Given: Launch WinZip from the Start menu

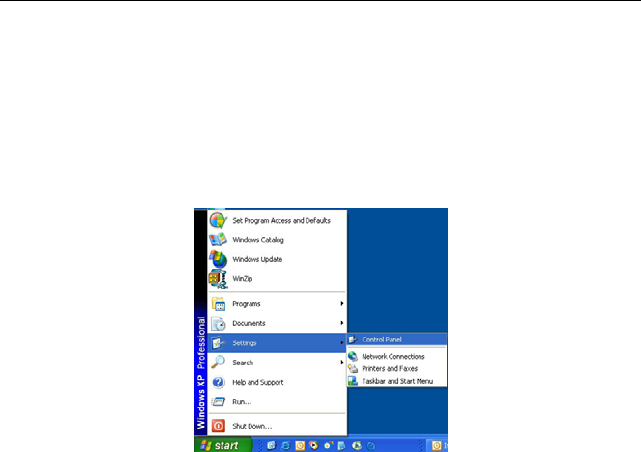Looking at the screenshot, I should [x=277, y=279].
